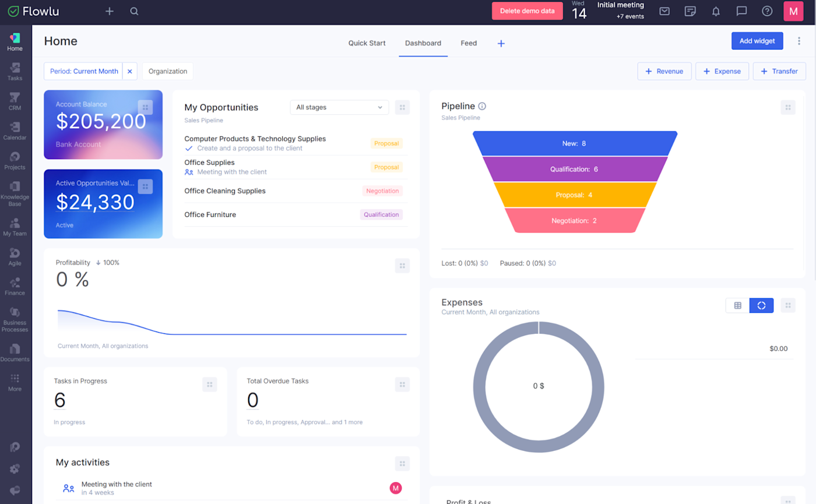Viewport: 816px width, 504px height.
Task: Add a new Revenue record
Action: [664, 71]
